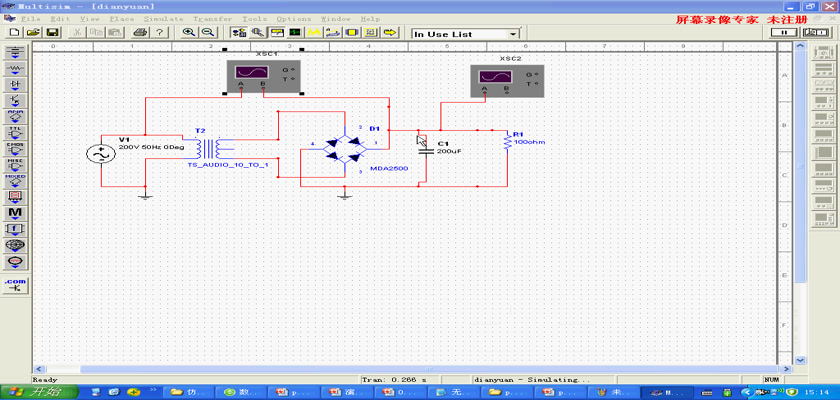The image size is (840, 400).
Task: Open the Window menu
Action: [336, 19]
